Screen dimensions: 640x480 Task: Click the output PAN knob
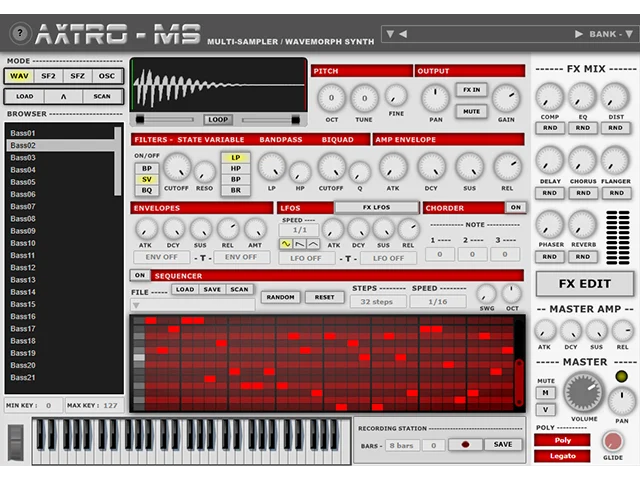435,98
